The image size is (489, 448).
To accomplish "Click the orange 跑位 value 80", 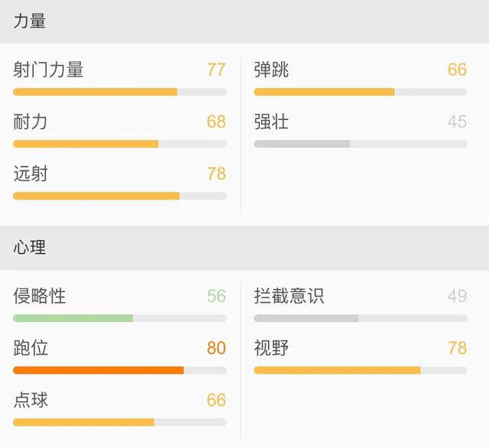I will (216, 348).
